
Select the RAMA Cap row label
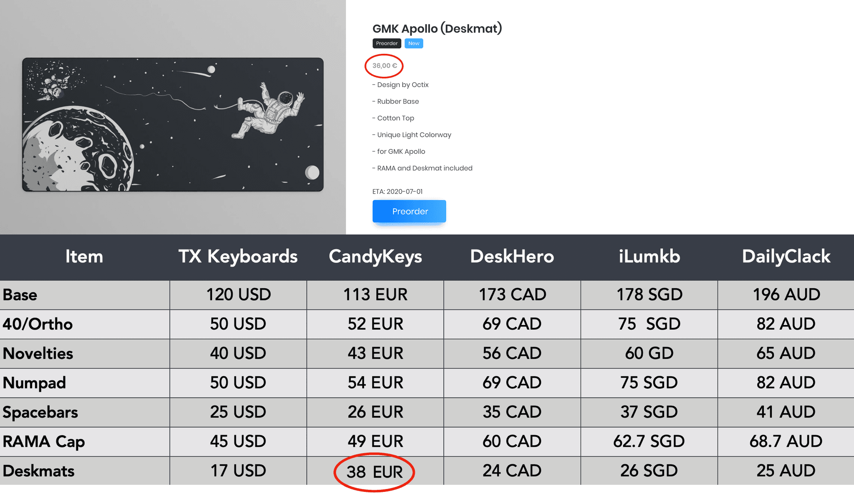click(44, 441)
